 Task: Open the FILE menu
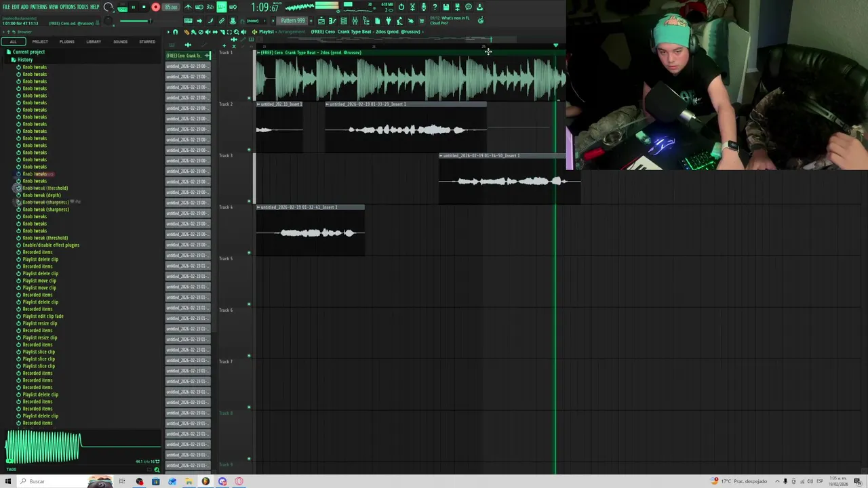pyautogui.click(x=6, y=7)
